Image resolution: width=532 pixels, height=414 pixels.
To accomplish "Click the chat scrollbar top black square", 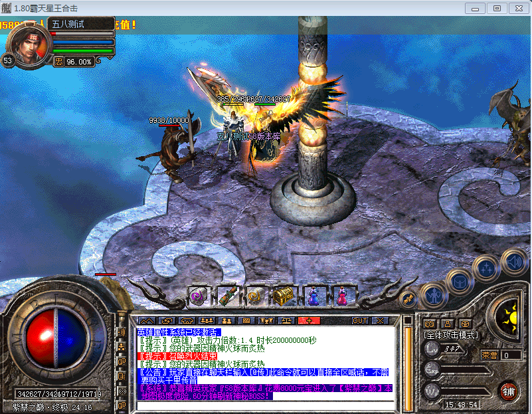I will point(408,320).
